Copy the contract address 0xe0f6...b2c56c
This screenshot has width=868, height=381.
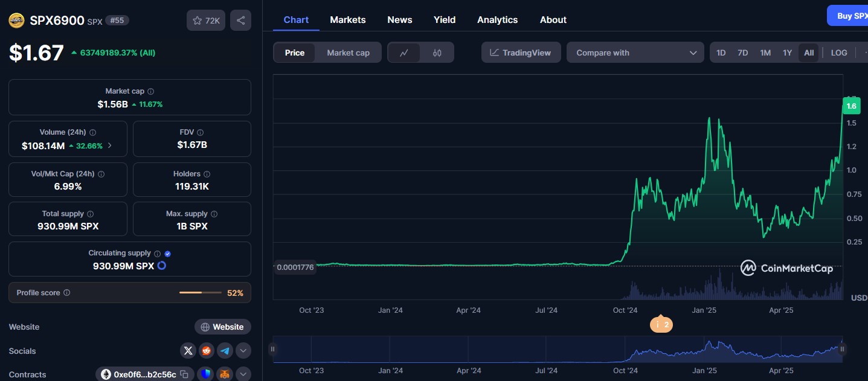click(x=184, y=375)
